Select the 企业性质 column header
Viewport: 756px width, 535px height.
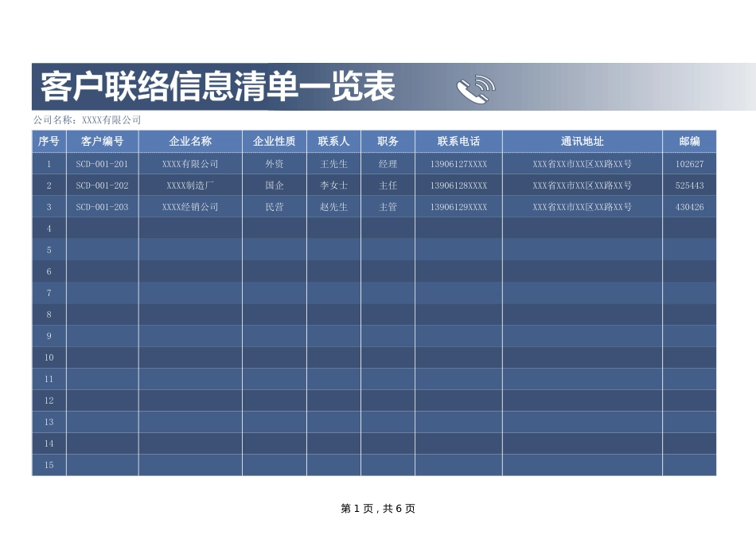(275, 140)
